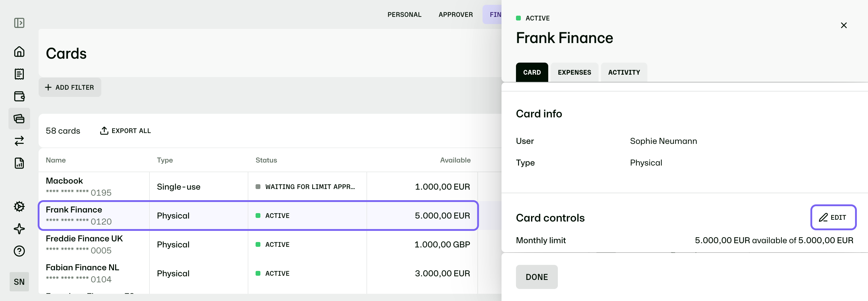
Task: Click the Add Filter button
Action: click(x=70, y=88)
